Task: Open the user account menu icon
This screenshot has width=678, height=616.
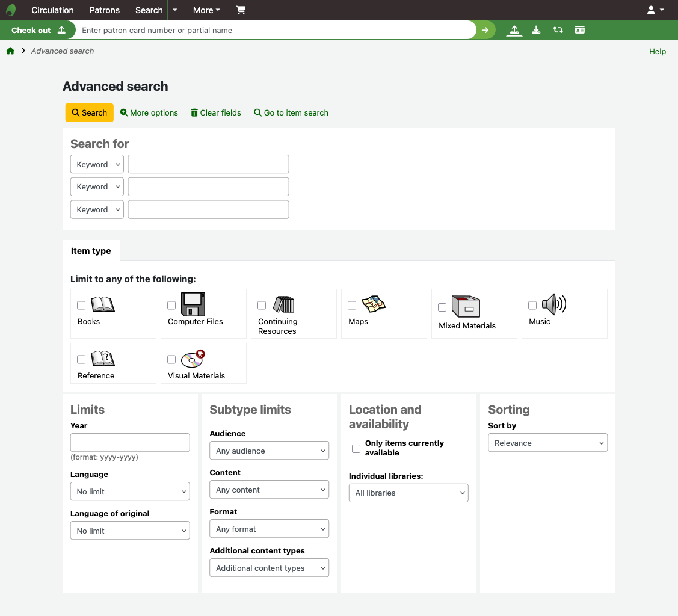Action: click(x=655, y=10)
